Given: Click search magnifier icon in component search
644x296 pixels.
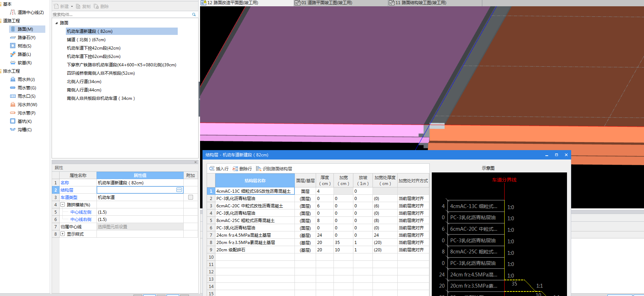Looking at the screenshot, I should [x=194, y=14].
